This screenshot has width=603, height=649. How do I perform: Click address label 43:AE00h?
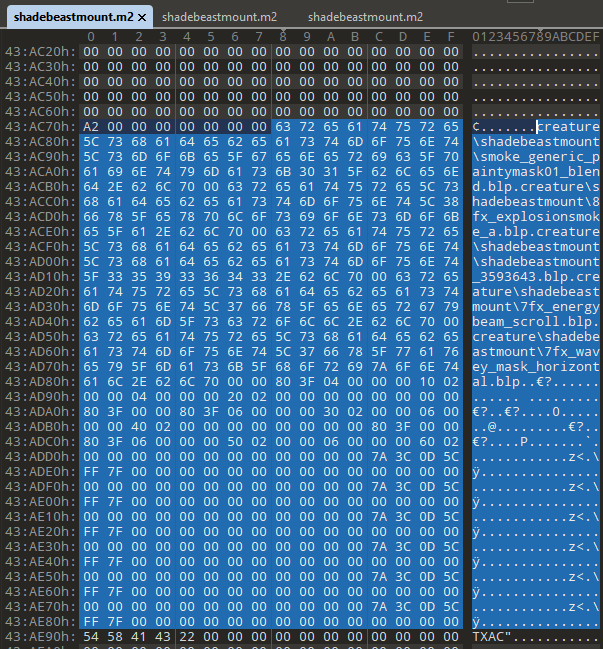tap(40, 502)
